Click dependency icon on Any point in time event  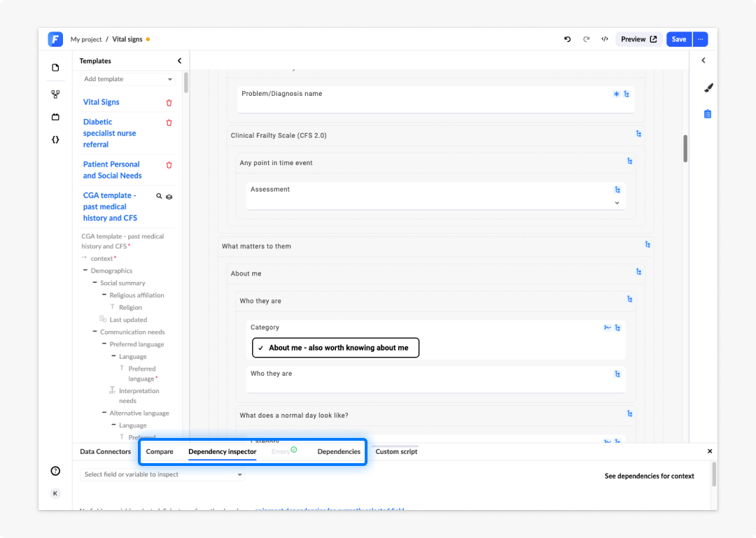(630, 161)
